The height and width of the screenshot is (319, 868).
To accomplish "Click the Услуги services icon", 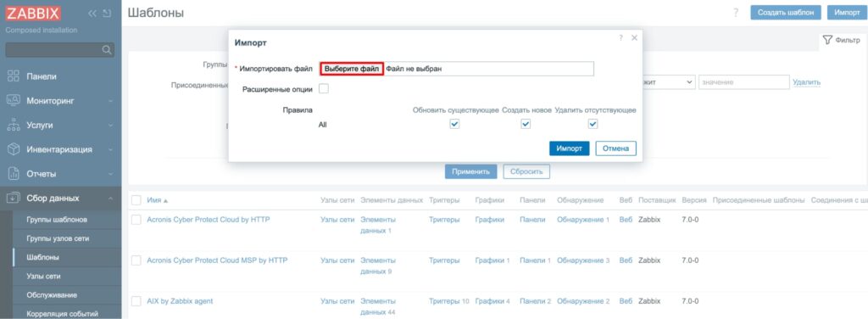I will 14,126.
